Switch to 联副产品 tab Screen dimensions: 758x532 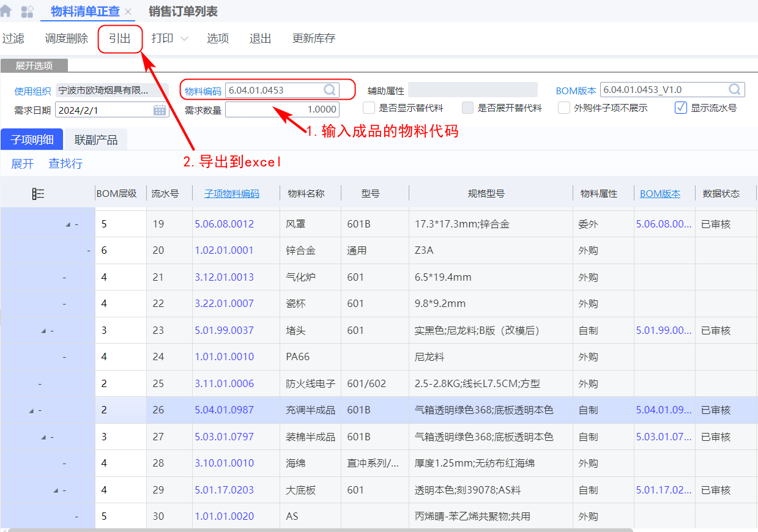click(96, 140)
